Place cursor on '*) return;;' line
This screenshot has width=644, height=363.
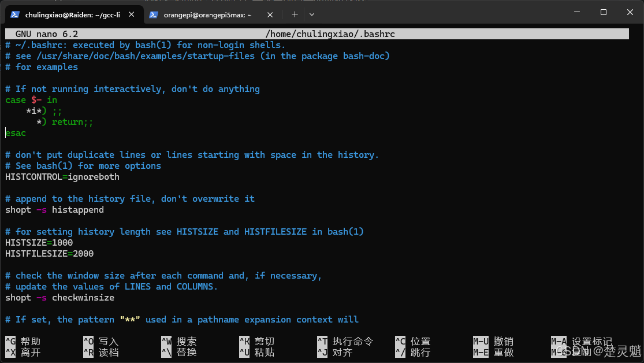[x=65, y=122]
